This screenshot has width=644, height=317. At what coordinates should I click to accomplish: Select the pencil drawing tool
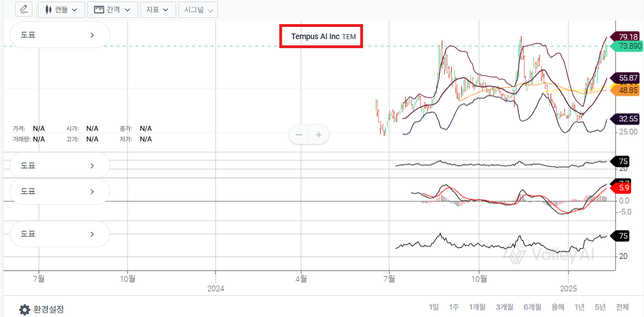pos(24,9)
